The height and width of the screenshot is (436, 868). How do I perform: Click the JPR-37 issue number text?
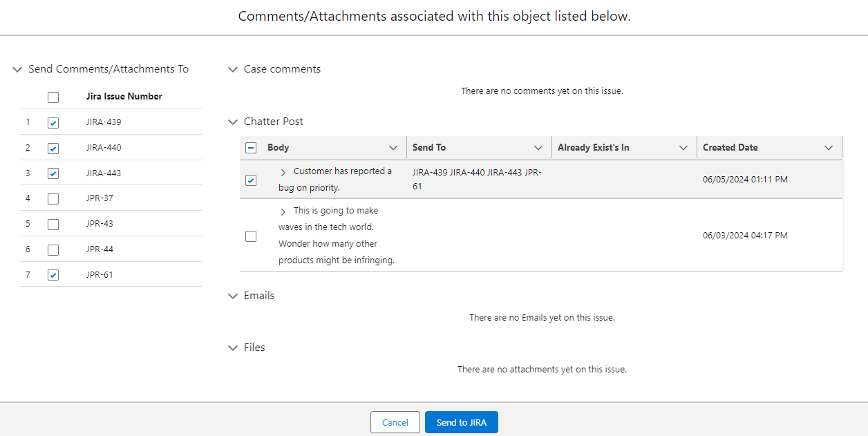[100, 198]
